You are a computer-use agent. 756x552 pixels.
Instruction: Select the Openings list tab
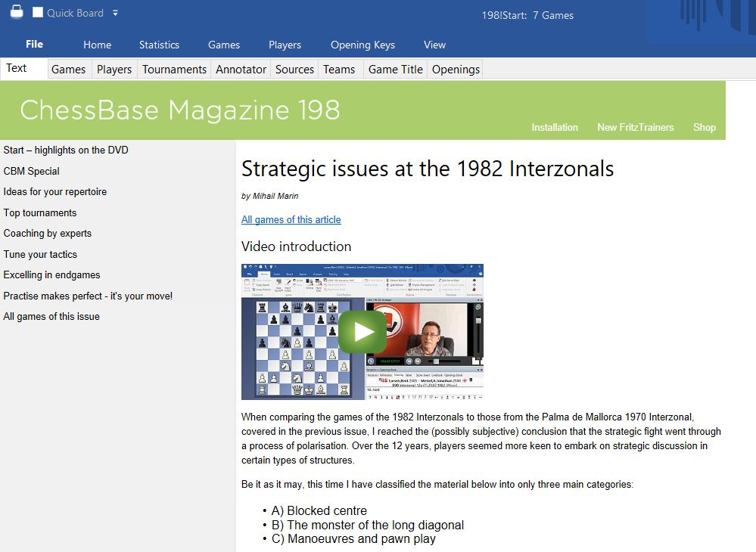456,69
